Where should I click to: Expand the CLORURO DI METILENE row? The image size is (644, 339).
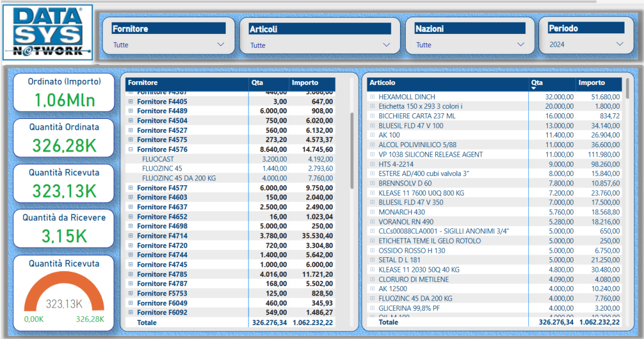[x=372, y=279]
